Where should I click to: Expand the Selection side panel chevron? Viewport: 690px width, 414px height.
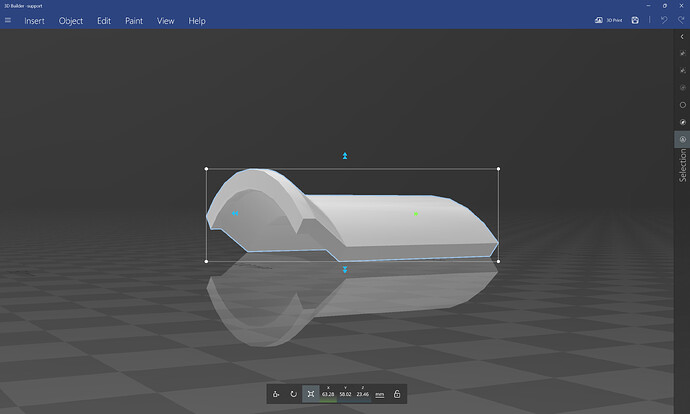click(682, 37)
